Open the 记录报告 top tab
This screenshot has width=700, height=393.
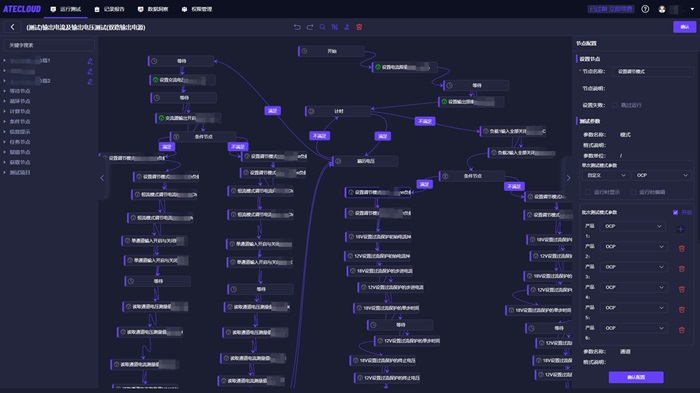(x=109, y=9)
